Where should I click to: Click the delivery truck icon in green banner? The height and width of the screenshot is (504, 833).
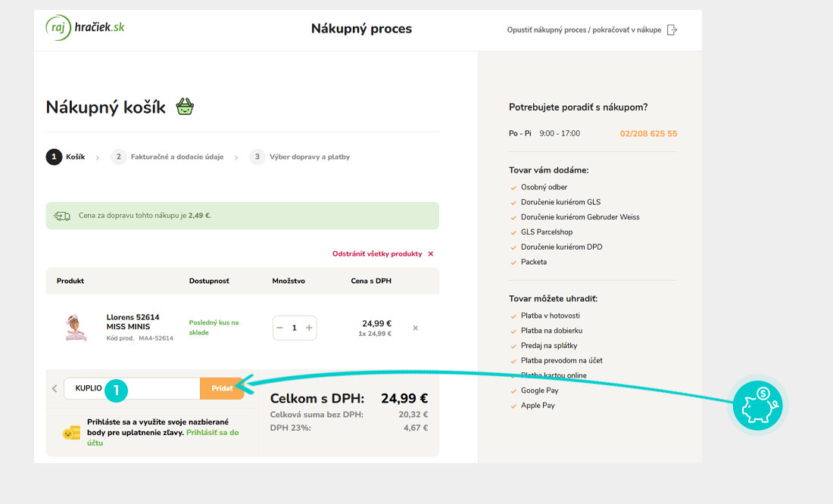[62, 216]
